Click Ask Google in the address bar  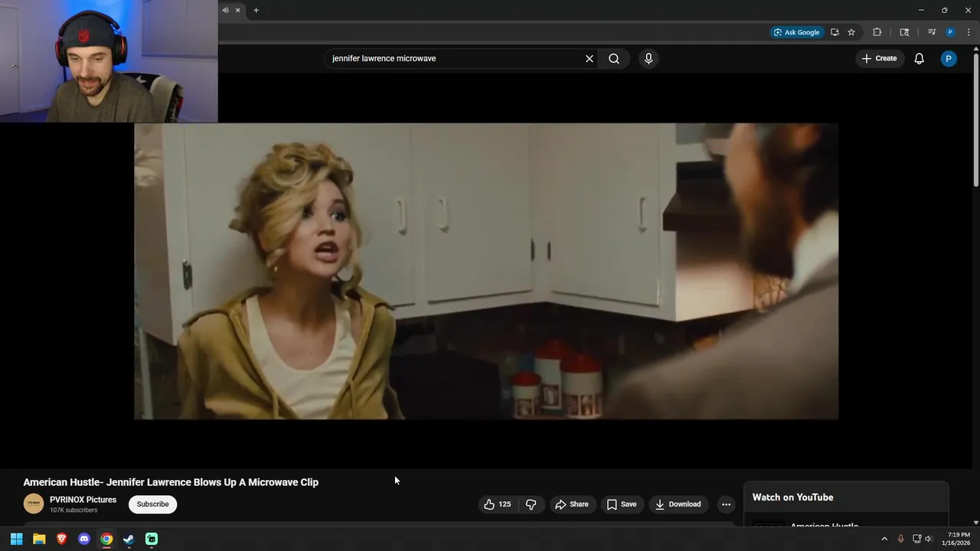pos(797,32)
